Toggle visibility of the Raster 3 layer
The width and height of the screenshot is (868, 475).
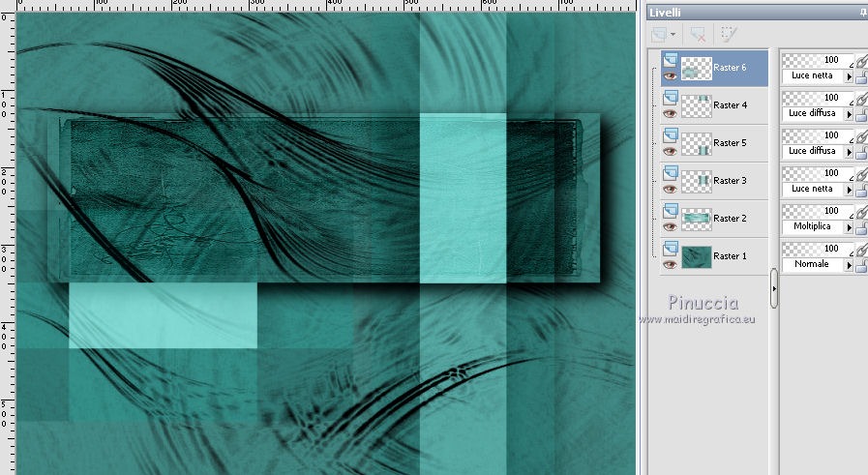[671, 189]
